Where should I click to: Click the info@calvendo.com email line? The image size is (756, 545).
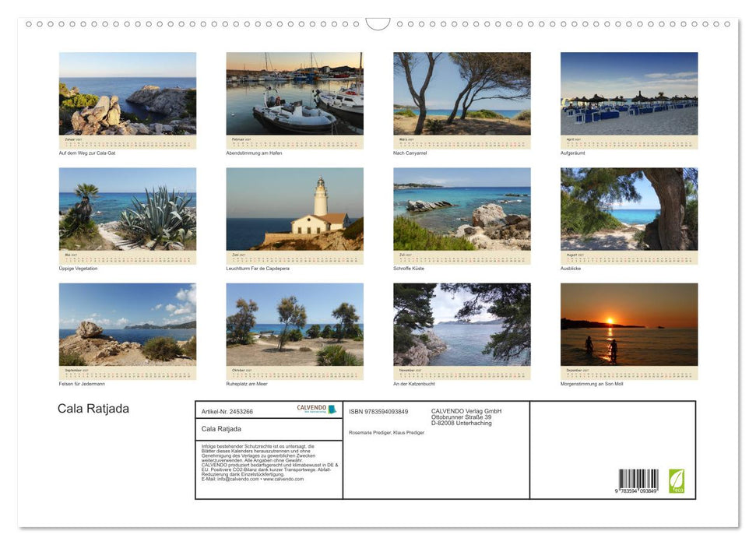tap(252, 479)
